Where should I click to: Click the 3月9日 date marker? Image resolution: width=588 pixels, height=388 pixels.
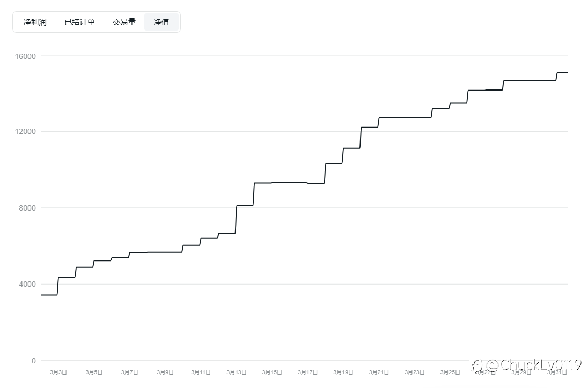[x=165, y=372]
